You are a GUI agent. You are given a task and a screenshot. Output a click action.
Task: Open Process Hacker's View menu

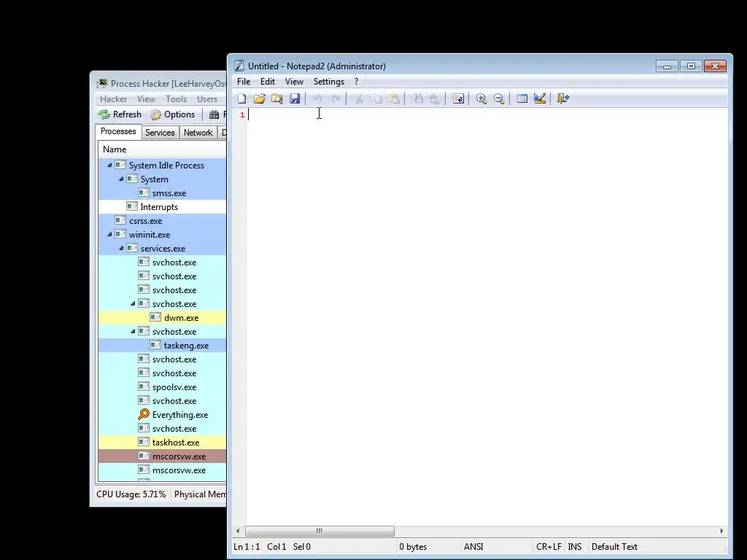(x=146, y=99)
